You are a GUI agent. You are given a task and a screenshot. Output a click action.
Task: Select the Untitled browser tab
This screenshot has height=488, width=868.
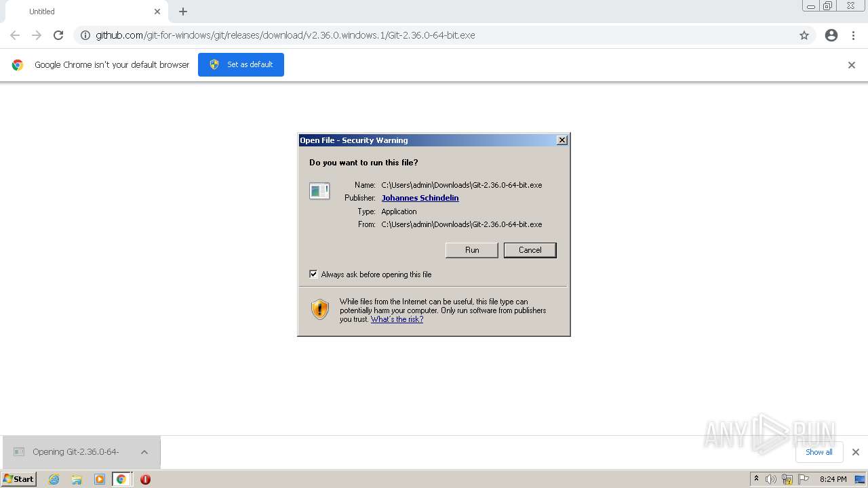pos(85,12)
